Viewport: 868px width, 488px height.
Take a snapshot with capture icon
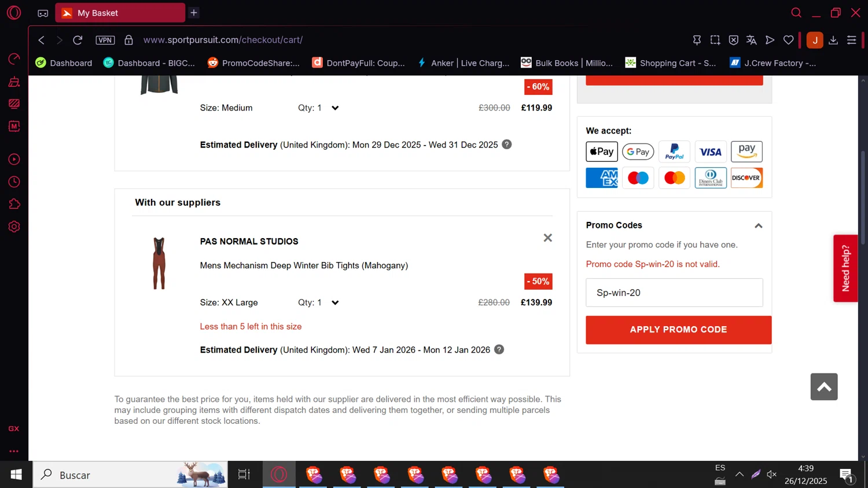point(715,40)
